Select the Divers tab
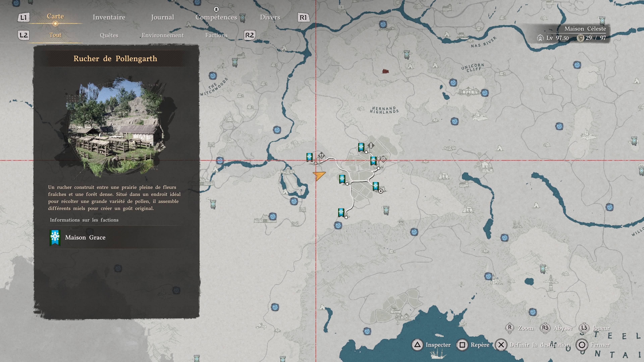 coord(270,17)
